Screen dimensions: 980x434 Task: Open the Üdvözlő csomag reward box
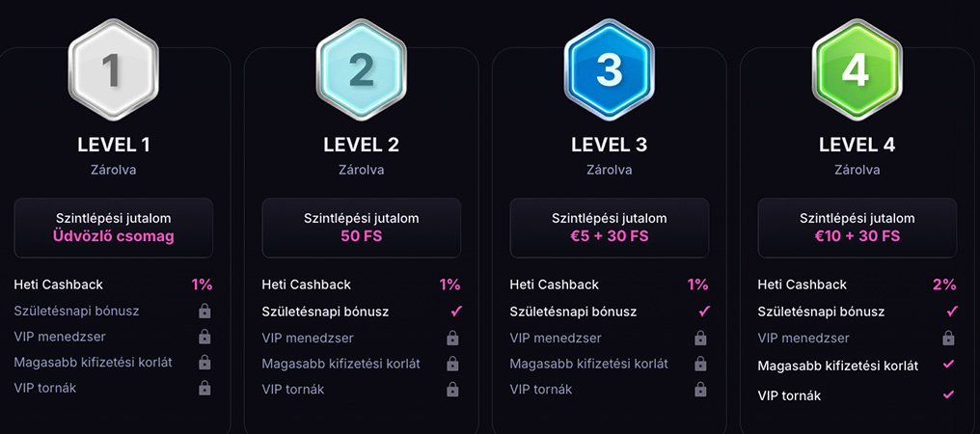point(113,228)
